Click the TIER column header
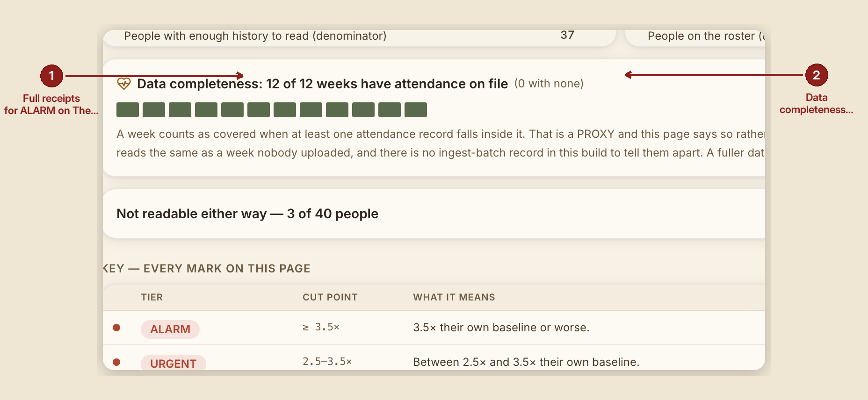 (152, 297)
